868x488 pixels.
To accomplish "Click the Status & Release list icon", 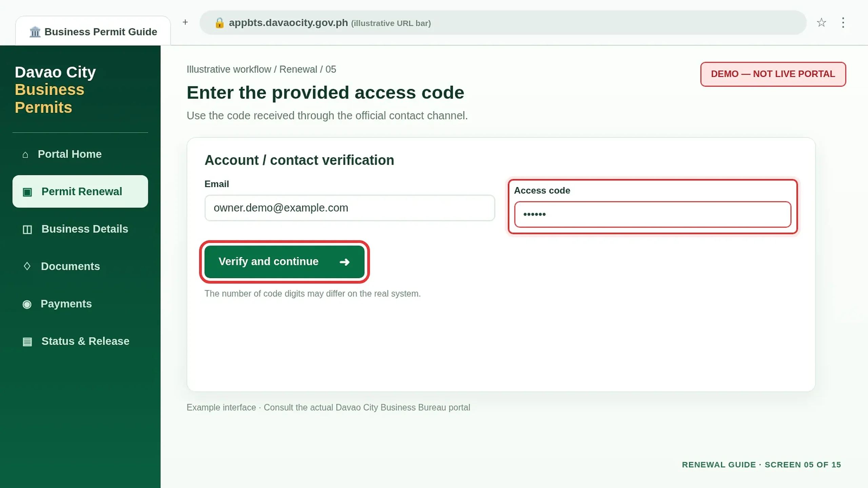I will (x=27, y=342).
